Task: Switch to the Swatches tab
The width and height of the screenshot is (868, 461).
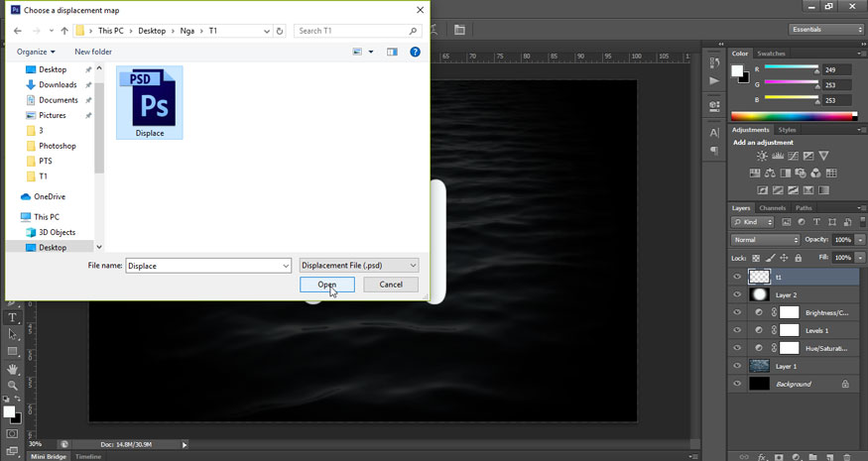Action: (x=771, y=54)
